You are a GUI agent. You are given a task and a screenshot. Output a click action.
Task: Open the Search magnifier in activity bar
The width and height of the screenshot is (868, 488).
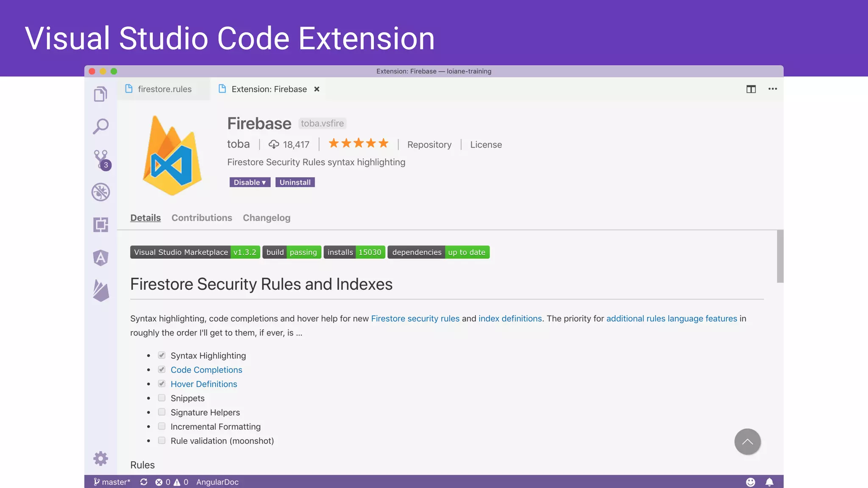click(100, 126)
